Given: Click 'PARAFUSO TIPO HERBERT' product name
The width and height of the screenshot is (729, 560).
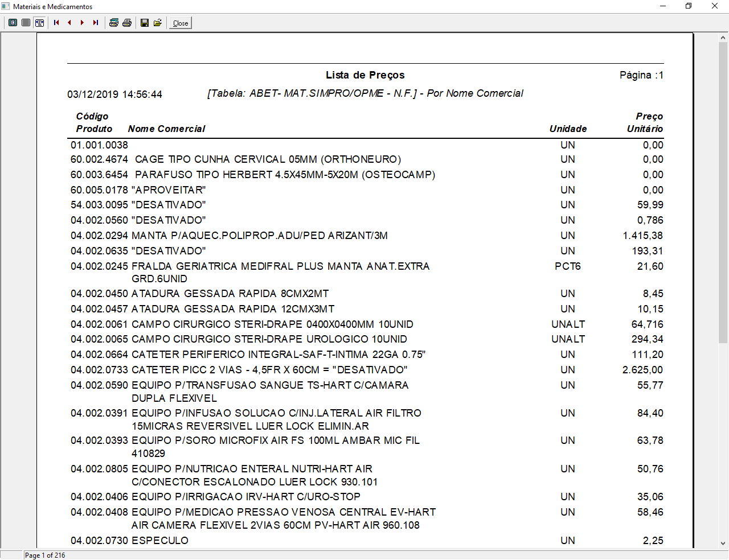Looking at the screenshot, I should pyautogui.click(x=285, y=175).
